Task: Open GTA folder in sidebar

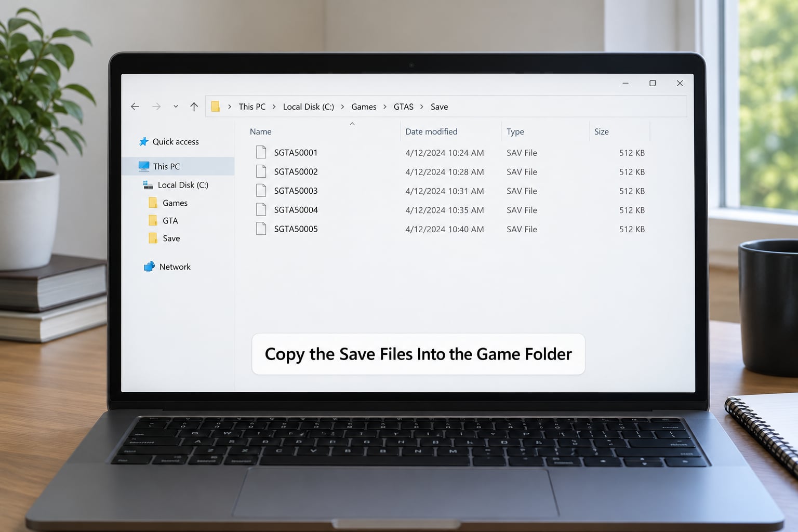Action: (170, 221)
